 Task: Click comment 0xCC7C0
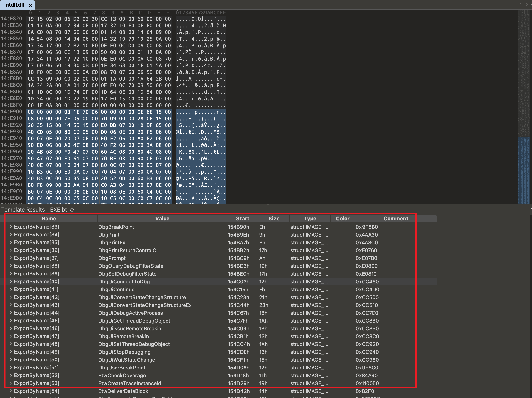pyautogui.click(x=367, y=313)
